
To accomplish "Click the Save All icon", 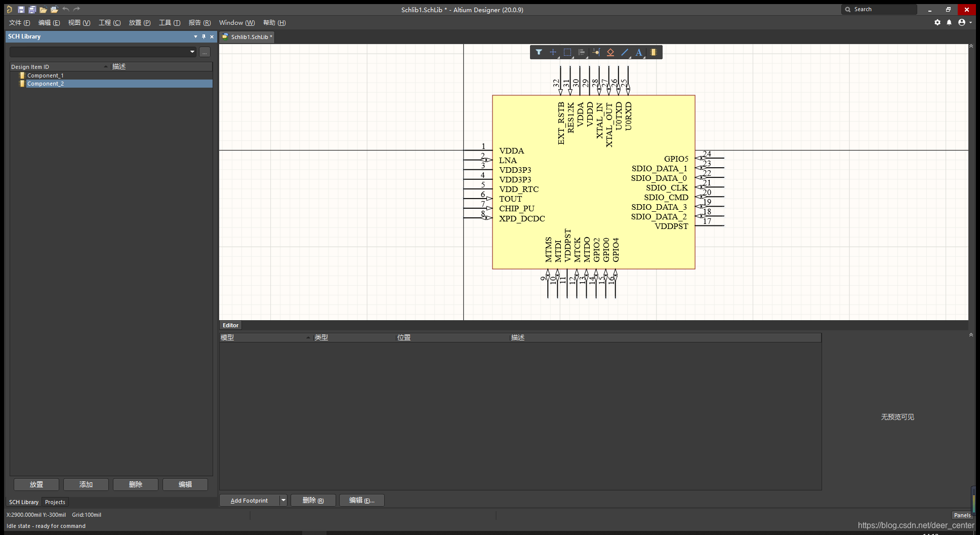I will 32,10.
